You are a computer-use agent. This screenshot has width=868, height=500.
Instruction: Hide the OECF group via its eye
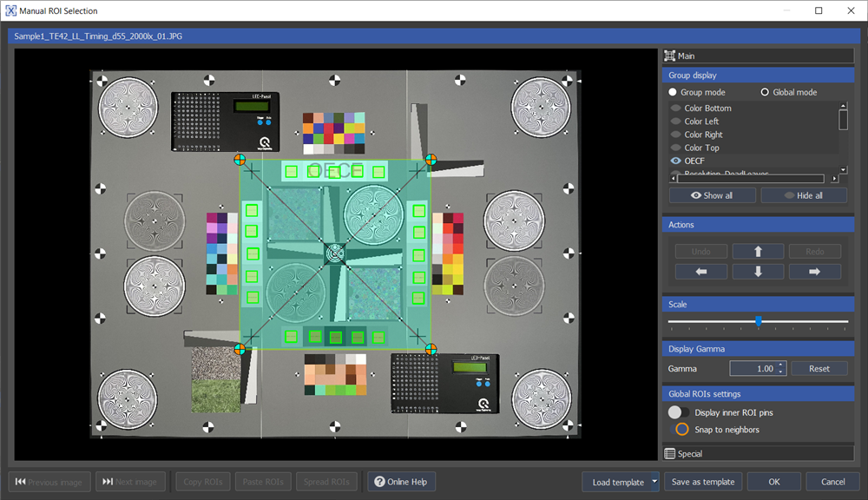point(675,161)
